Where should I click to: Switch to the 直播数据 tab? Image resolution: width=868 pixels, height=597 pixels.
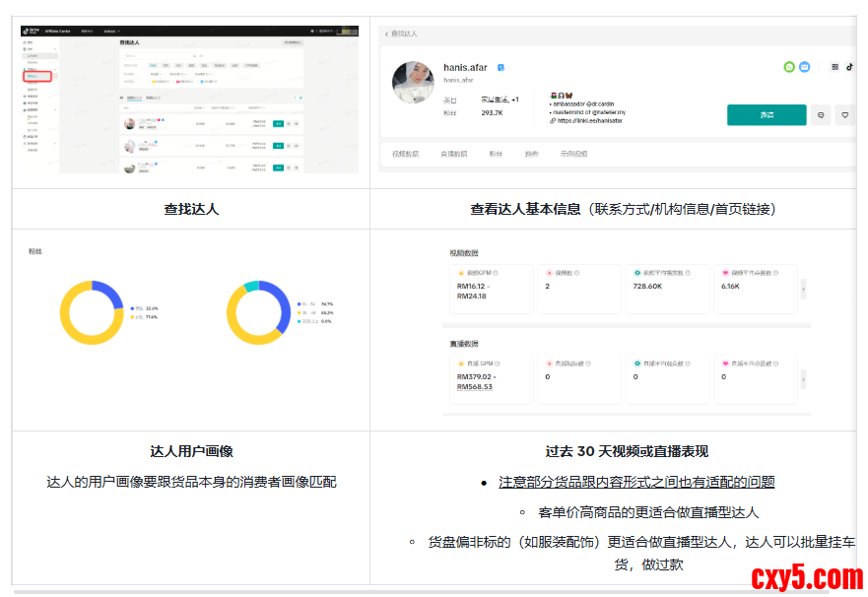coord(453,155)
